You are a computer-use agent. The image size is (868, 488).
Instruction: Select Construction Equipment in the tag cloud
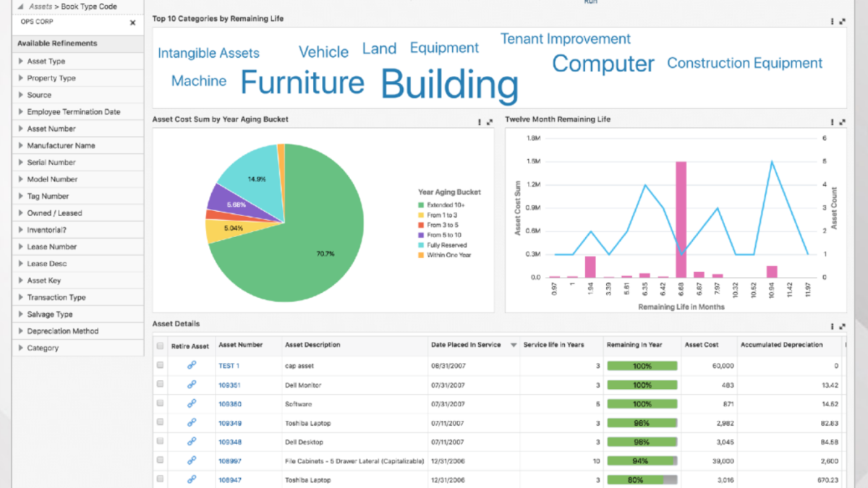[745, 63]
